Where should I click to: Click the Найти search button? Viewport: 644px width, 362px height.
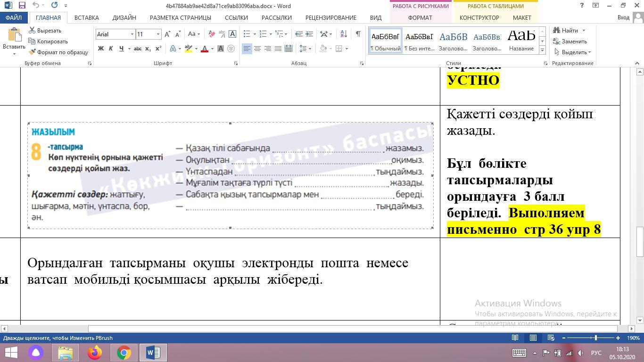570,31
